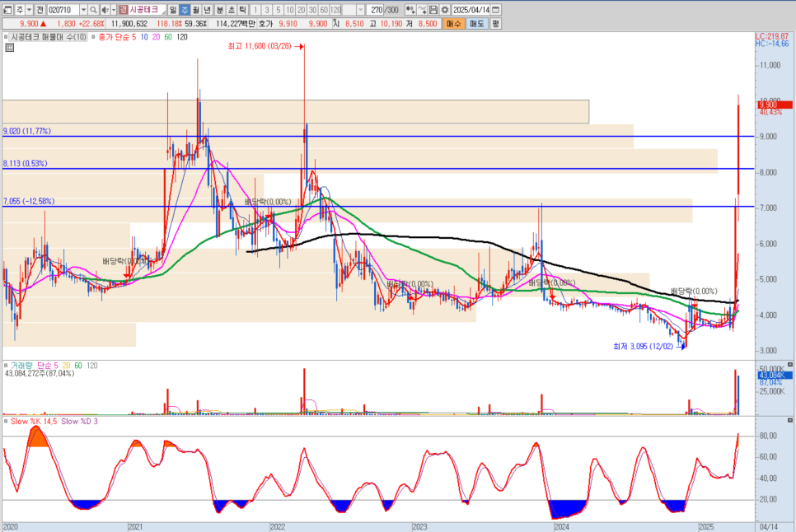The height and width of the screenshot is (532, 796).
Task: Click the 9,020 (11.77%) horizontal line label
Action: [x=27, y=131]
